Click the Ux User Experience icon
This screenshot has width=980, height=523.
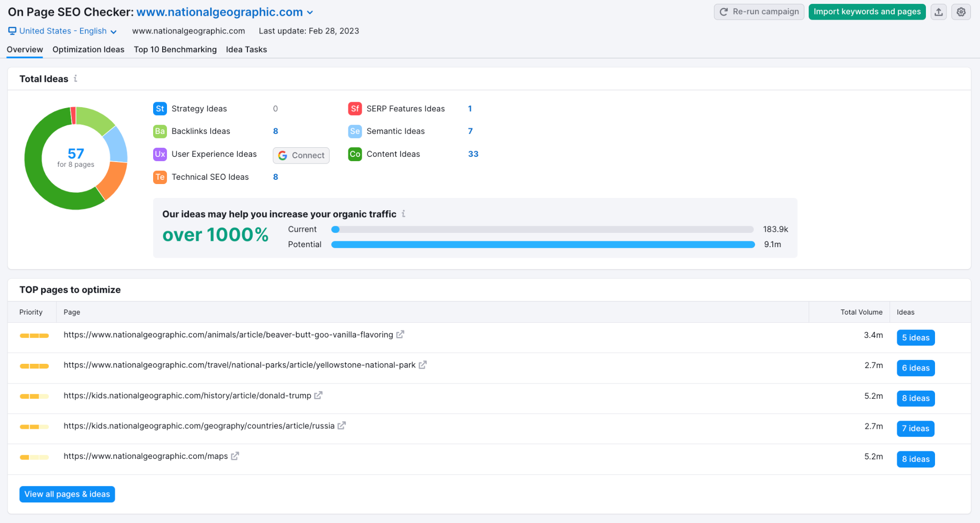pos(160,154)
